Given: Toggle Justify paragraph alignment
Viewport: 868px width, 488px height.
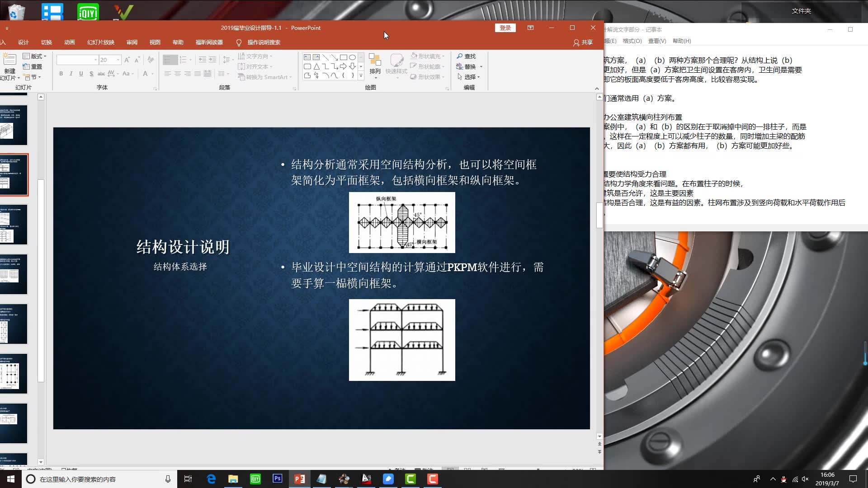Looking at the screenshot, I should click(x=198, y=74).
